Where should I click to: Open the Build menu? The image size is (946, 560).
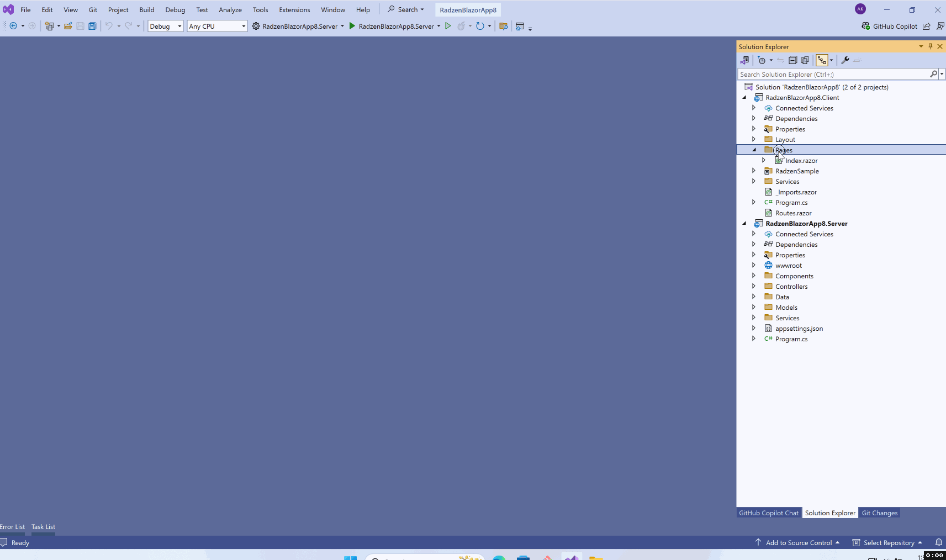(x=147, y=9)
